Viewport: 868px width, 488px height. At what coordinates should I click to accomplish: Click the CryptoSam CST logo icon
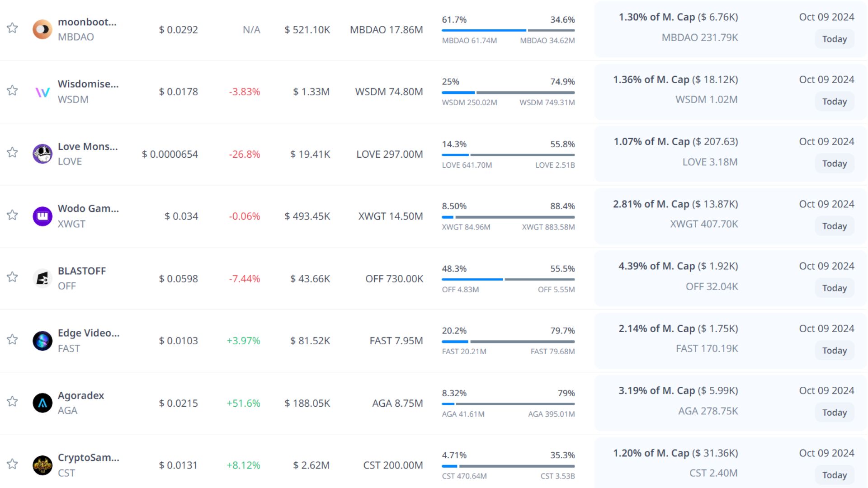coord(42,465)
